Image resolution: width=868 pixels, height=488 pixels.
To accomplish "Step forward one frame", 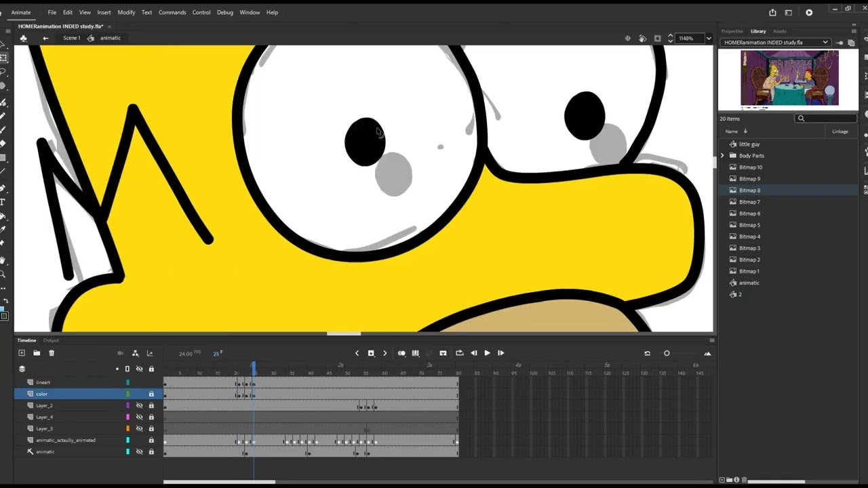I will tap(500, 353).
